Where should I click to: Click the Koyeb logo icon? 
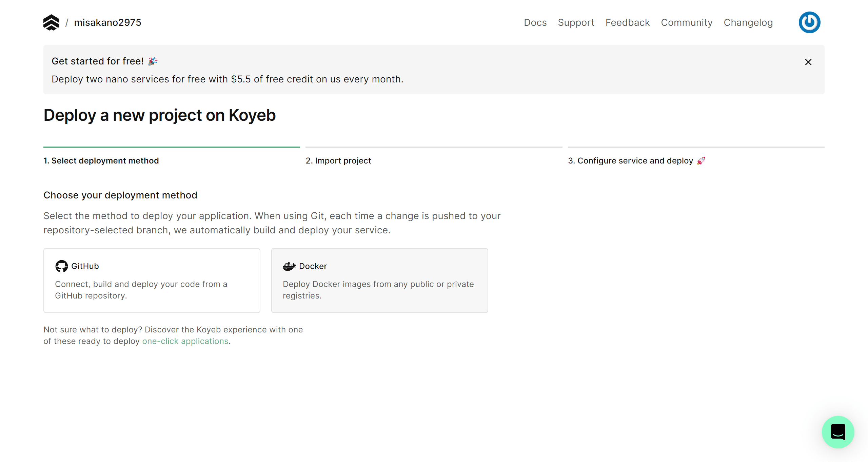tap(51, 22)
